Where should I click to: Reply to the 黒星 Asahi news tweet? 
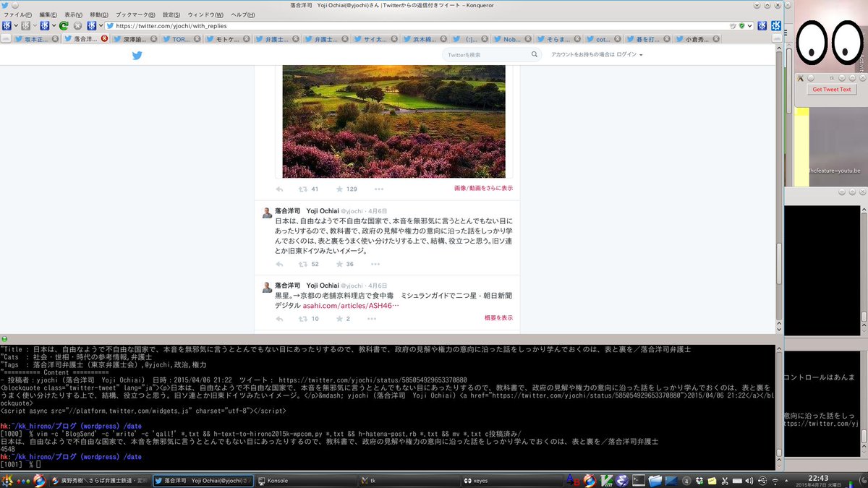coord(279,318)
